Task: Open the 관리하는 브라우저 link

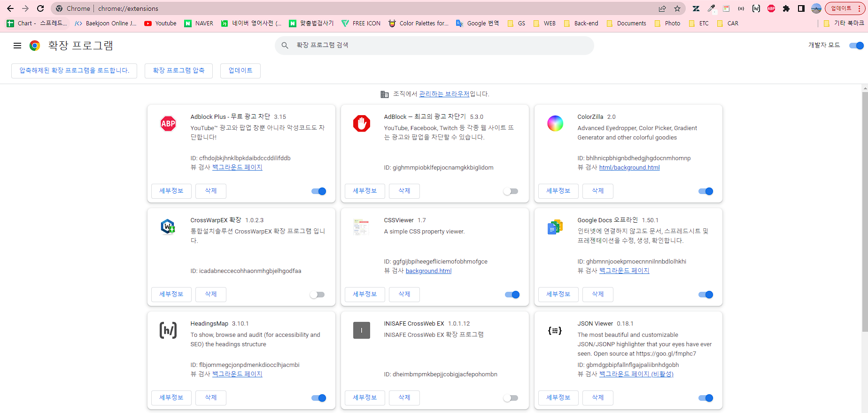Action: pyautogui.click(x=444, y=94)
